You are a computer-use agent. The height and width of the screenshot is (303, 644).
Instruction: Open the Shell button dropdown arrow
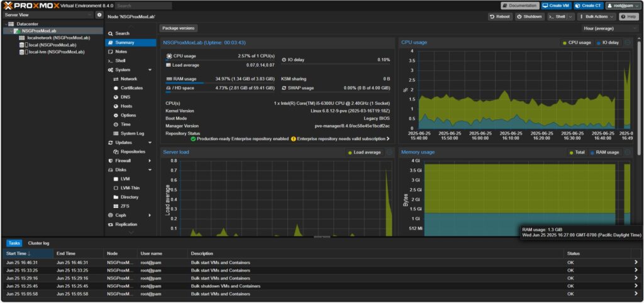[x=570, y=17]
